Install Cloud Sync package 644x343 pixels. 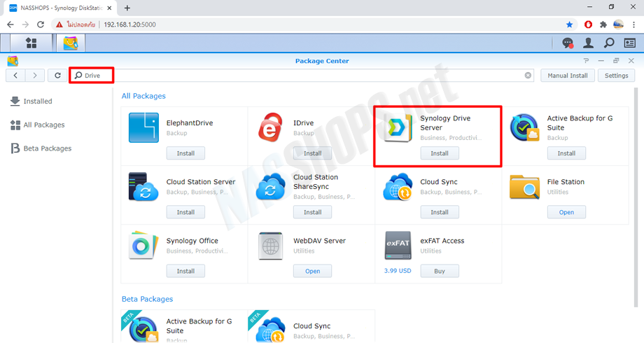pos(440,212)
